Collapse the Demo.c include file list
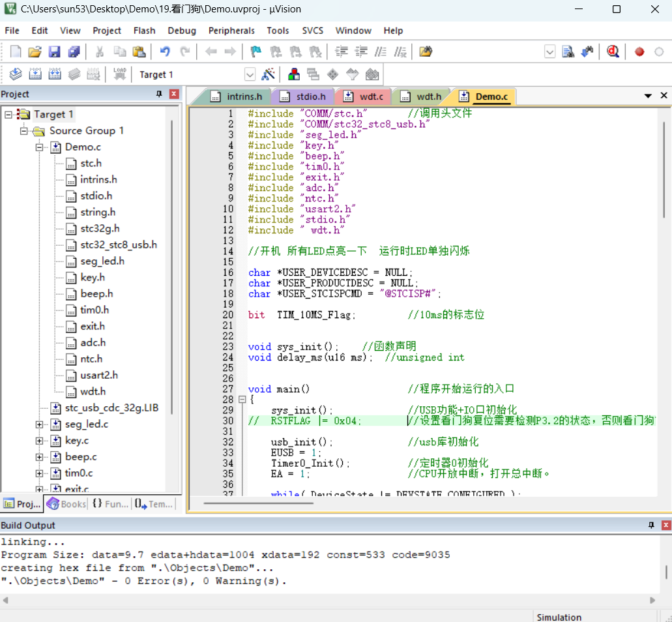Screen dimensions: 672x622 [39, 147]
